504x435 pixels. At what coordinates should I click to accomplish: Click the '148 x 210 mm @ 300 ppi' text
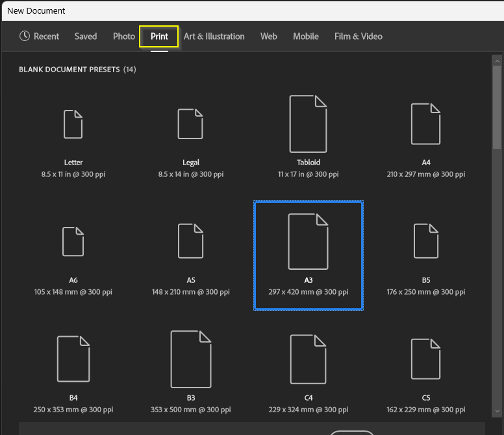[191, 292]
